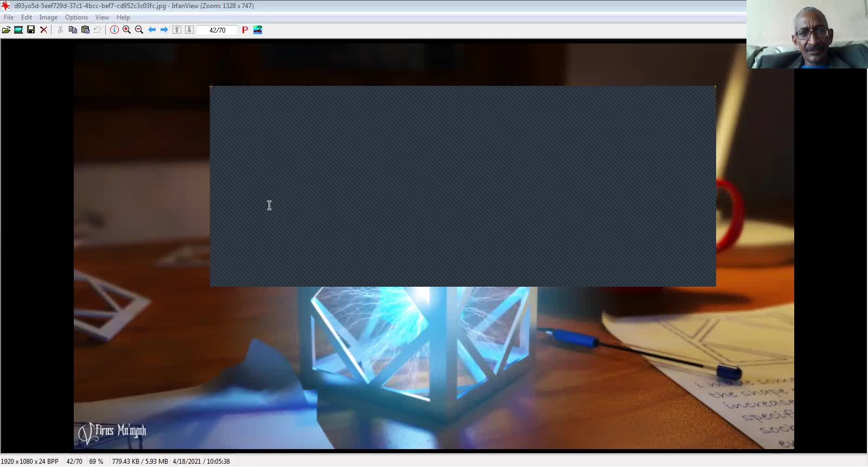Click the About IrfanView picture icon
This screenshot has width=868, height=467.
click(258, 30)
